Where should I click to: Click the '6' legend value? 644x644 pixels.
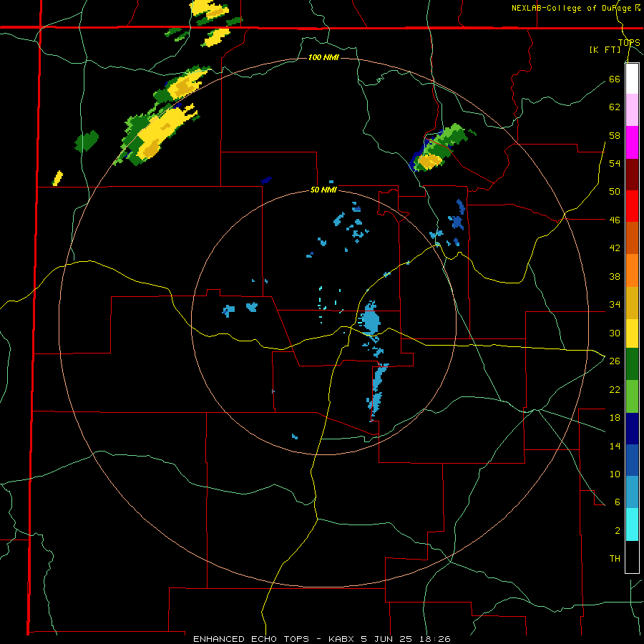(618, 502)
